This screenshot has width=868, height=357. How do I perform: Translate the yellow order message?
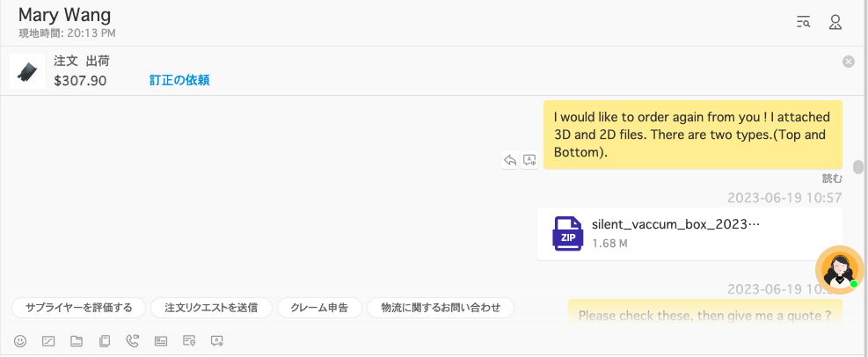click(x=529, y=161)
